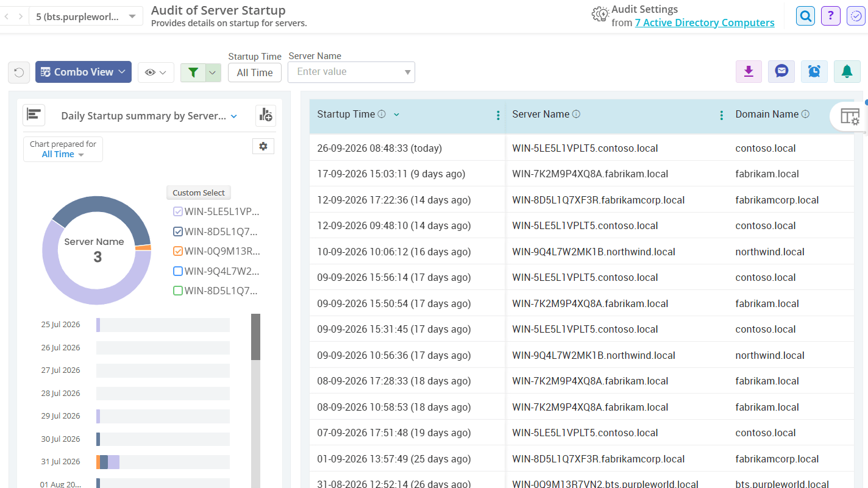Open the eye visibility options dropdown
Screen dimensions: 868x488
(156, 72)
